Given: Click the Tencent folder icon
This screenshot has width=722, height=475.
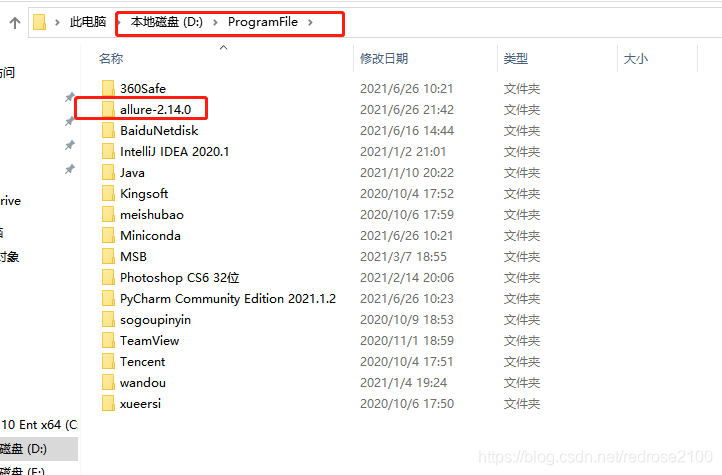Looking at the screenshot, I should [108, 362].
